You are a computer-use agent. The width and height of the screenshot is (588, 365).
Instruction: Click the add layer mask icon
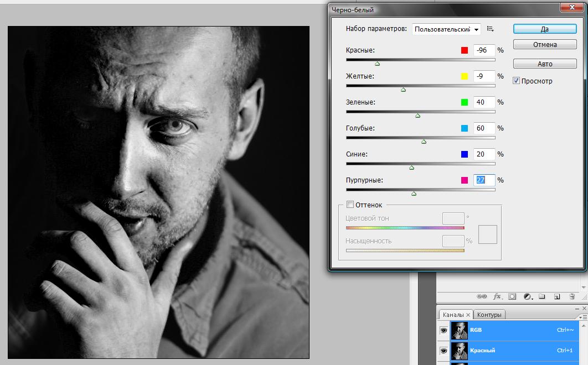coord(513,296)
